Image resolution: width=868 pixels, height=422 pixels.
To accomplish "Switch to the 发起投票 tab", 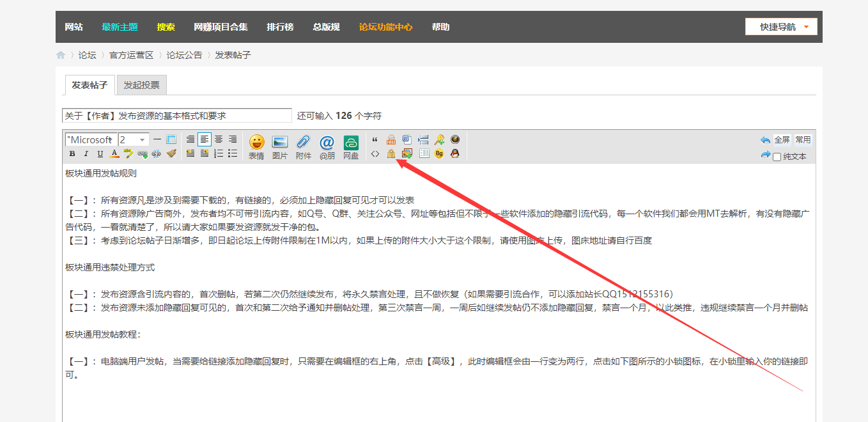I will (142, 85).
